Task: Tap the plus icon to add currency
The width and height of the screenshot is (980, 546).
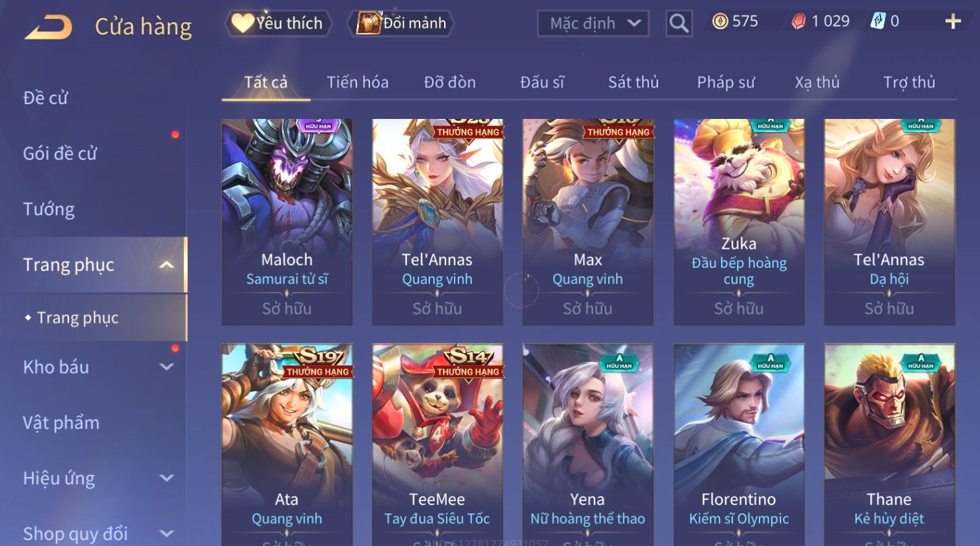Action: click(953, 22)
